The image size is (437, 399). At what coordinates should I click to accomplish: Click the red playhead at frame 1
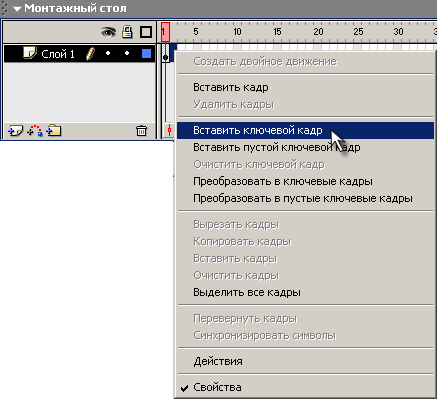click(165, 32)
